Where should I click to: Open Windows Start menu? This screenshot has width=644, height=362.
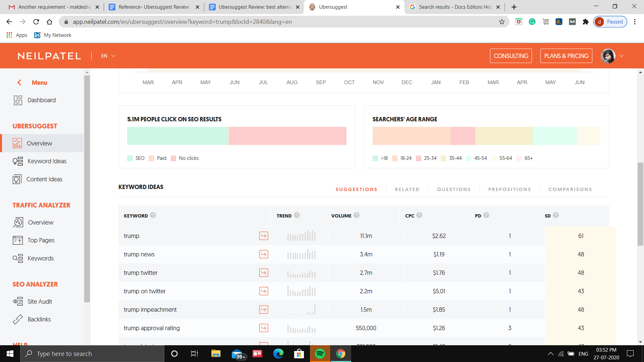pyautogui.click(x=10, y=354)
